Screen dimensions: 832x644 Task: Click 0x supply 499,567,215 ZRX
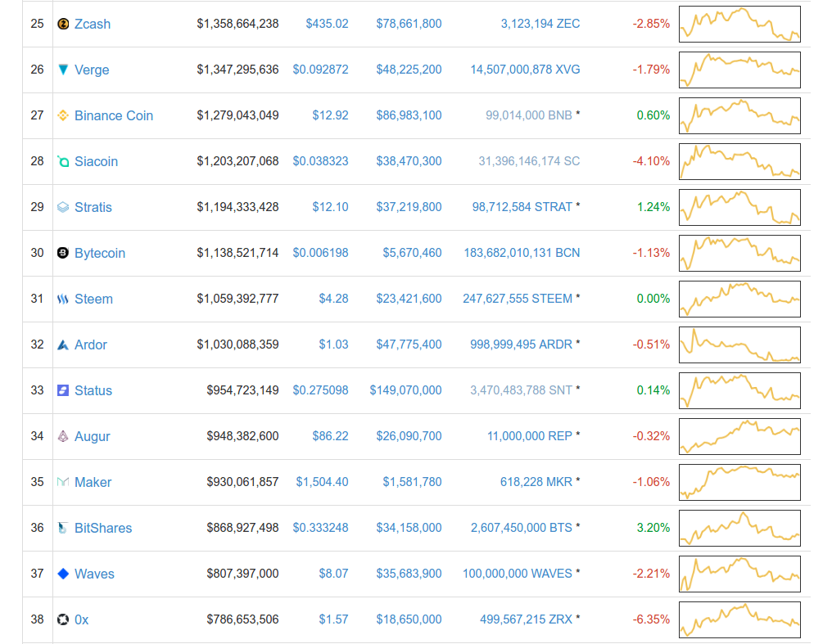(526, 619)
